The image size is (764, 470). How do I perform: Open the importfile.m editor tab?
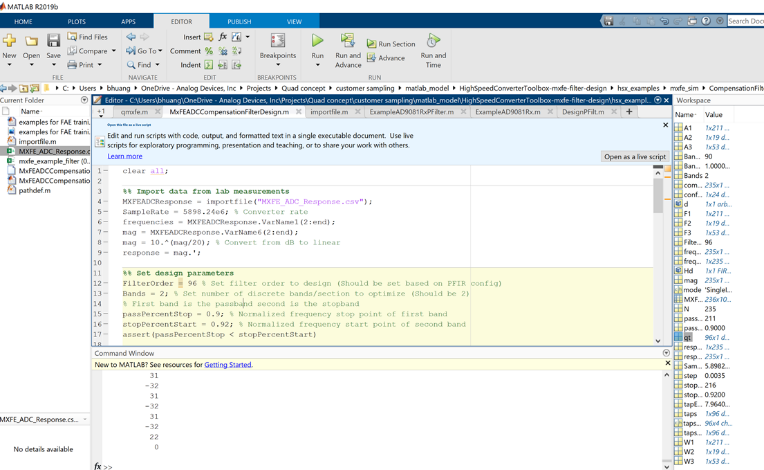tap(329, 112)
